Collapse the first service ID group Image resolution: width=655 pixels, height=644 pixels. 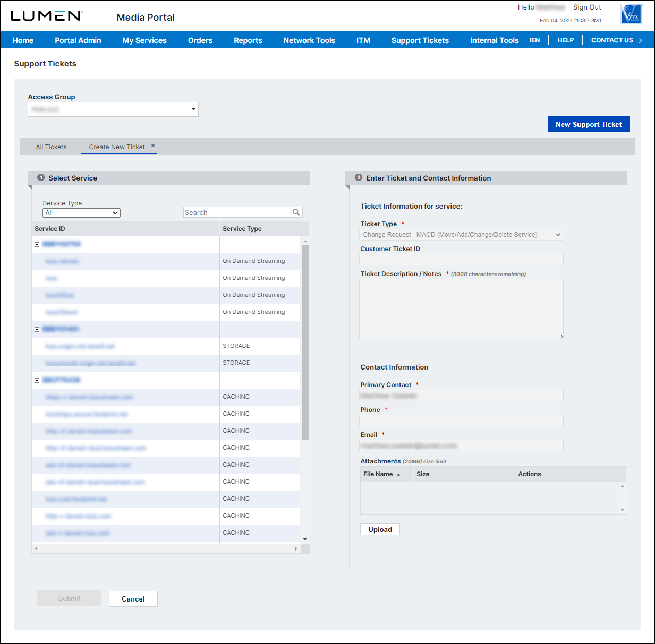37,244
